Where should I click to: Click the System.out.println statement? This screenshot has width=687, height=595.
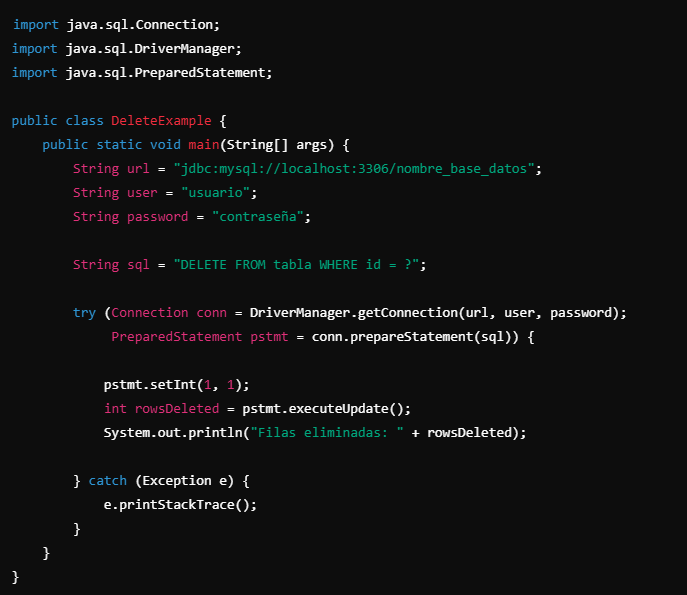coord(315,433)
